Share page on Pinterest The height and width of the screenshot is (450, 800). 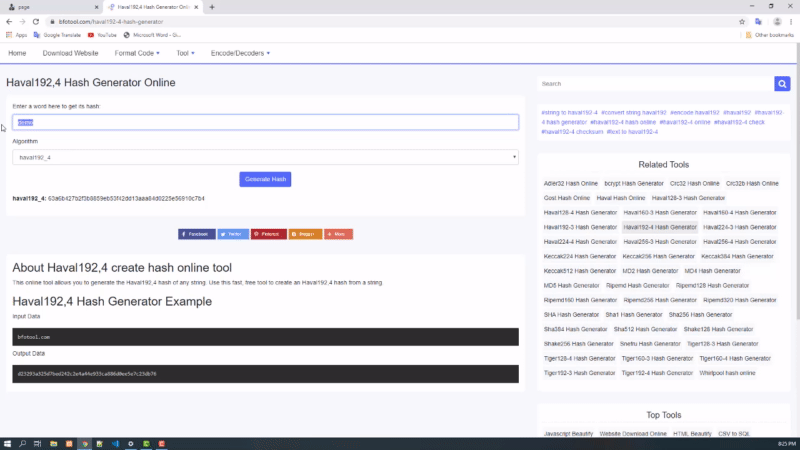(267, 234)
